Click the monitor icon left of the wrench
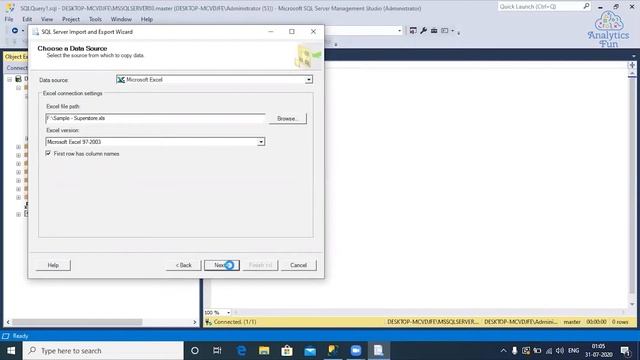Viewport: 640px width, 360px height. pos(413,31)
